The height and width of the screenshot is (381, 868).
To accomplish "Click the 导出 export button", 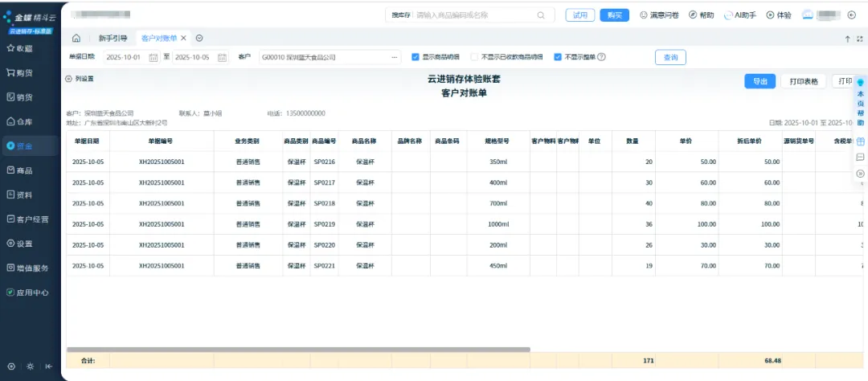I will coord(759,81).
